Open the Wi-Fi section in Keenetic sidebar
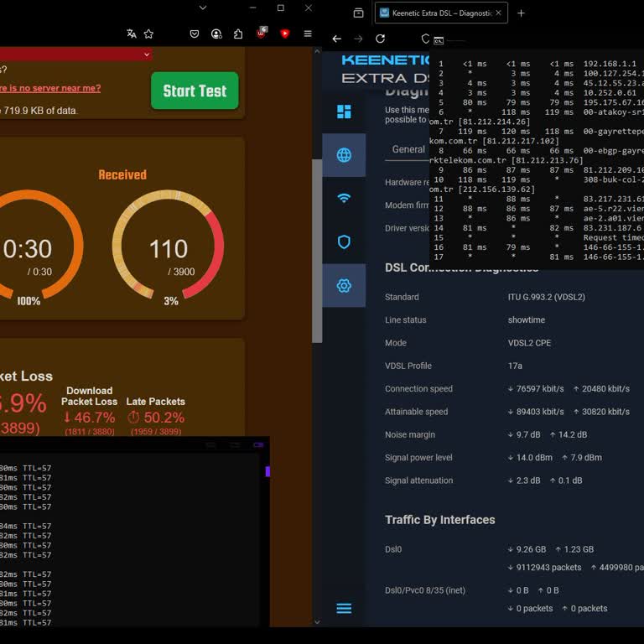 344,199
